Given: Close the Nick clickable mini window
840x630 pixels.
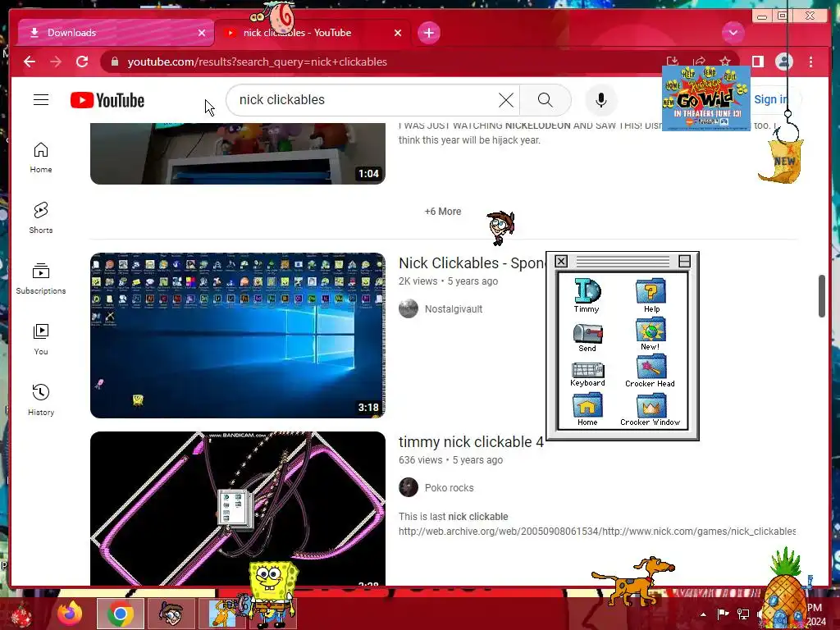Looking at the screenshot, I should 561,261.
